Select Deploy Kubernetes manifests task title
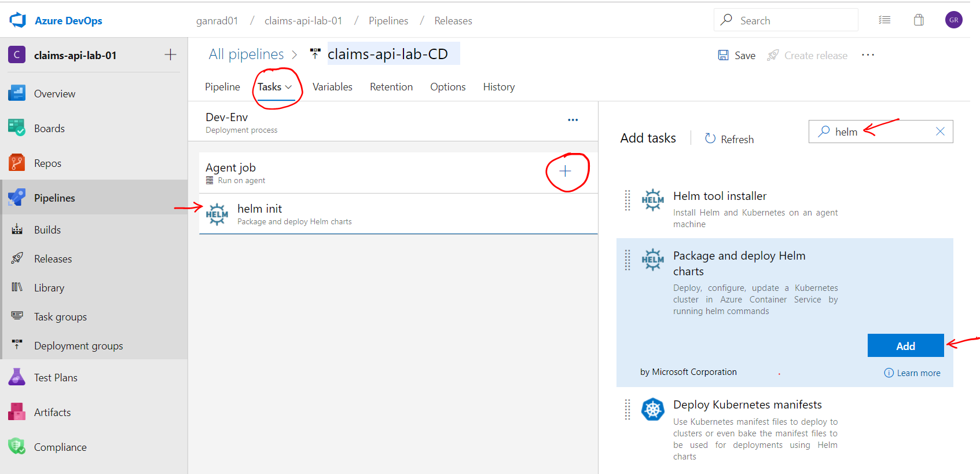 (x=747, y=404)
